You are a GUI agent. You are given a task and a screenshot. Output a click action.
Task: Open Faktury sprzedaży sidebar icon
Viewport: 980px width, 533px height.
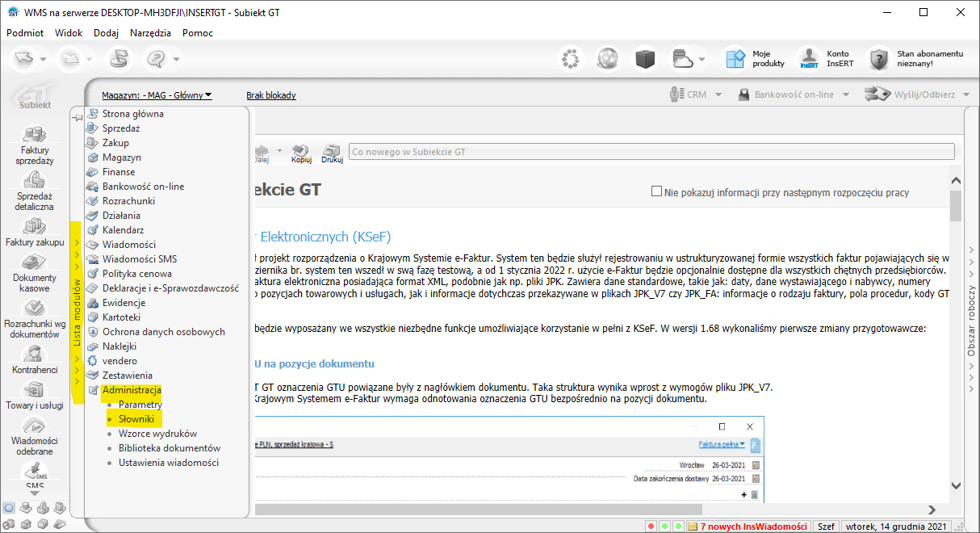pos(35,136)
